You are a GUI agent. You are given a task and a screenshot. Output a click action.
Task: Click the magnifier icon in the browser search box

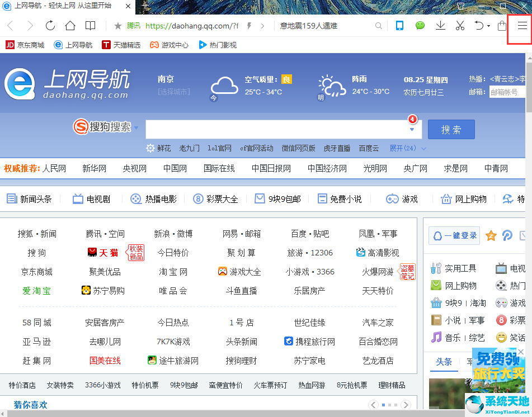pyautogui.click(x=378, y=26)
